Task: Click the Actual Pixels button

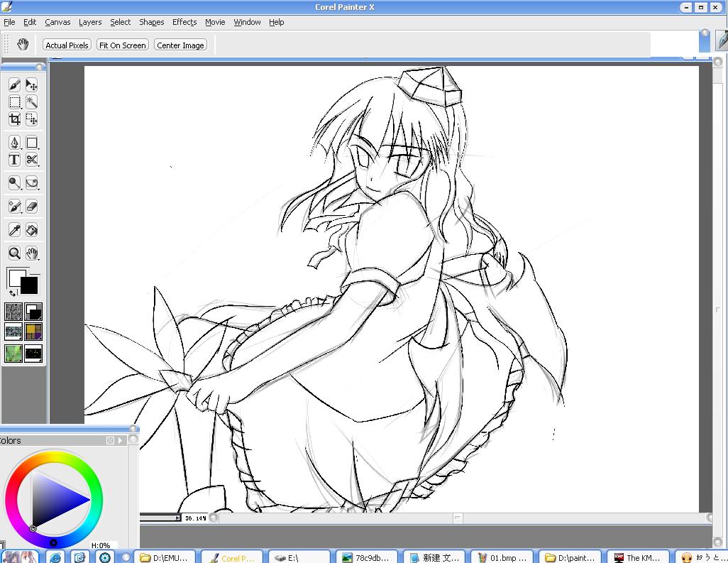Action: [x=67, y=45]
